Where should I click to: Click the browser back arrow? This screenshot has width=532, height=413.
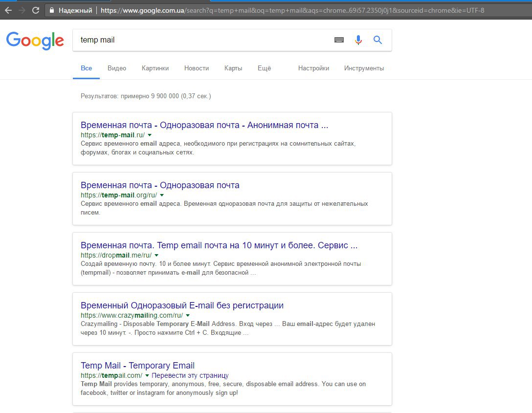click(8, 11)
